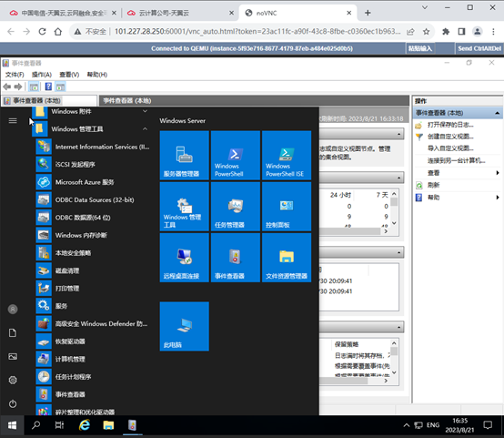Click the Power icon in Start menu
This screenshot has height=438, width=504.
tap(13, 404)
